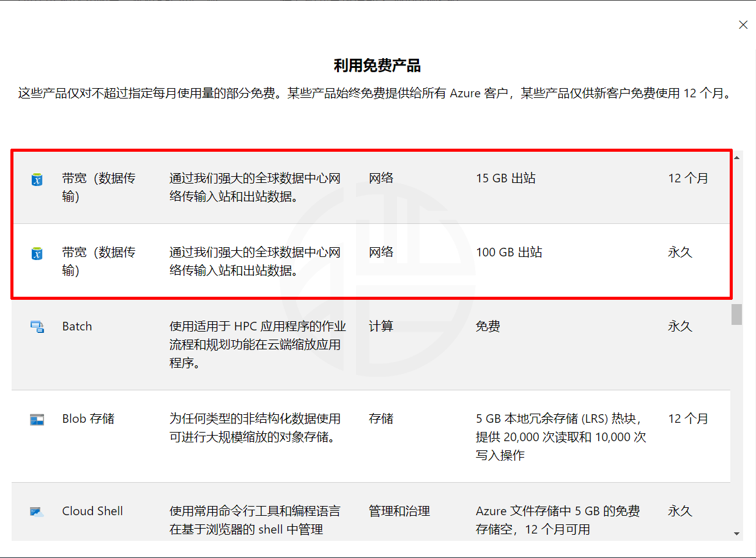Click the vertical scrollbar thumb
Viewport: 756px width, 558px height.
[x=737, y=314]
